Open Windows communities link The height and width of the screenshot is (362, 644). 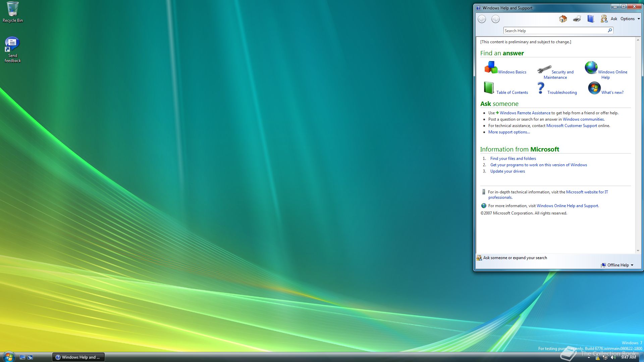(583, 119)
